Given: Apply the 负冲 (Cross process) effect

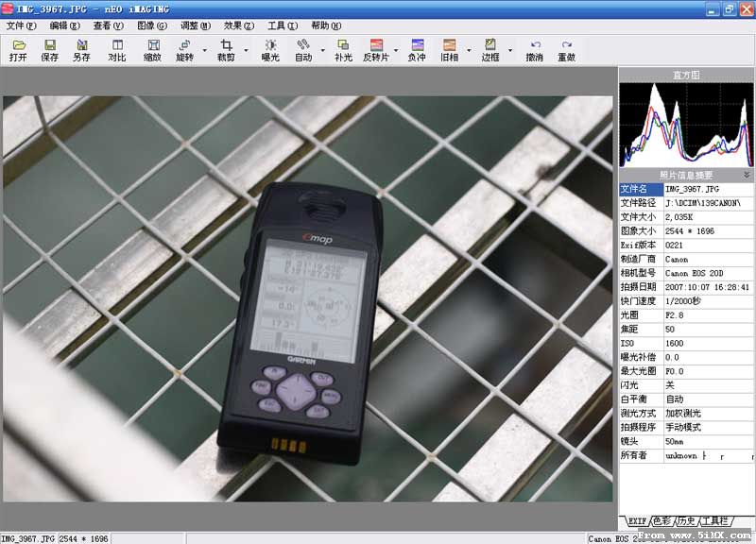Looking at the screenshot, I should [x=416, y=49].
